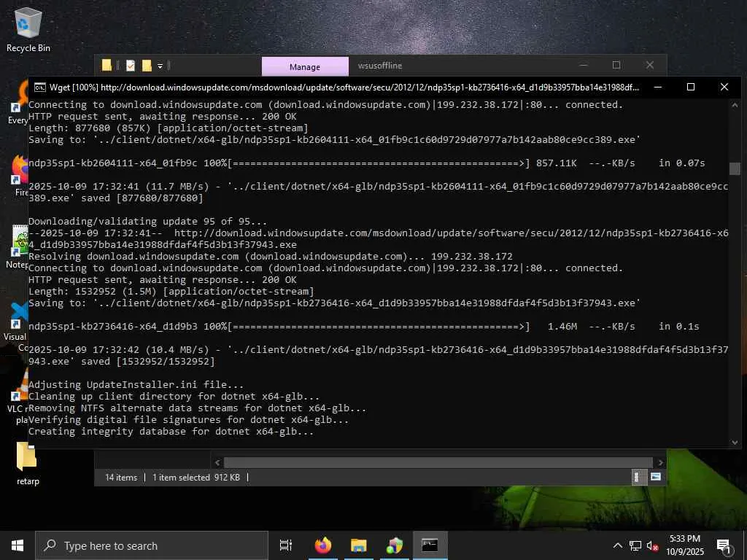This screenshot has width=747, height=560.
Task: Open the retarp folder on desktop
Action: coord(27,464)
